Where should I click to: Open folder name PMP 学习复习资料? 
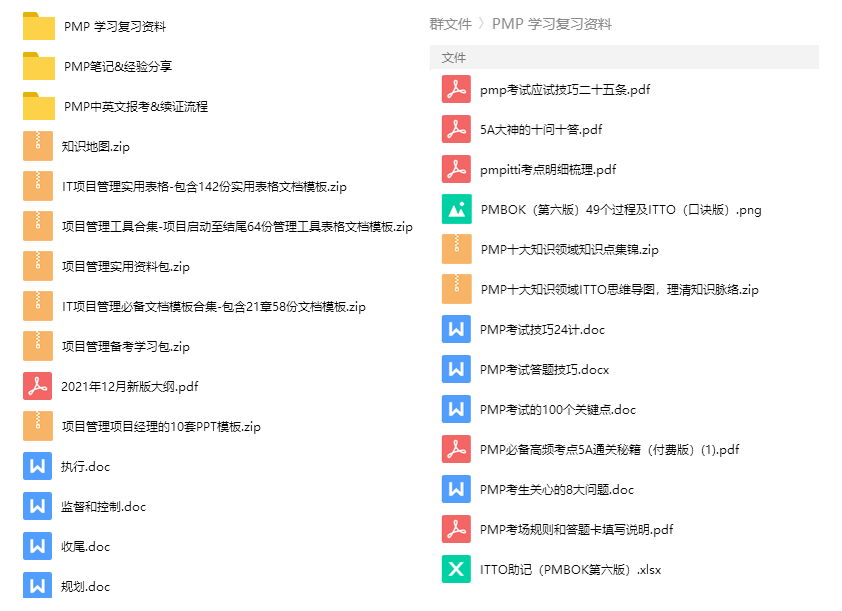click(115, 26)
